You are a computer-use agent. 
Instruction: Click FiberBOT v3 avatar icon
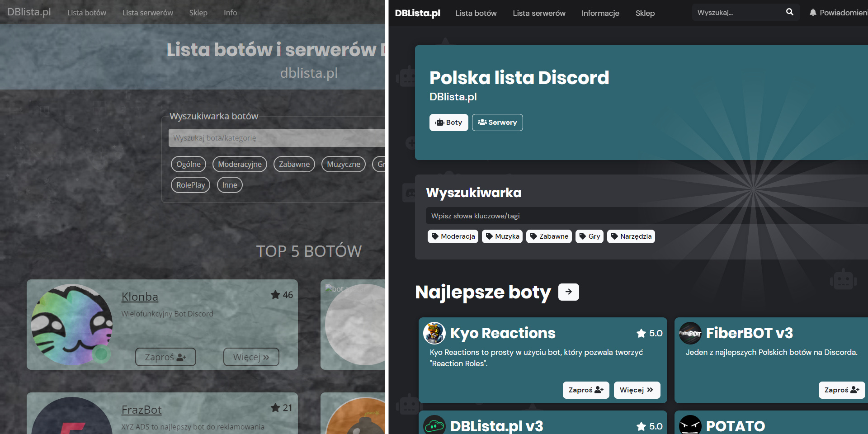(690, 333)
